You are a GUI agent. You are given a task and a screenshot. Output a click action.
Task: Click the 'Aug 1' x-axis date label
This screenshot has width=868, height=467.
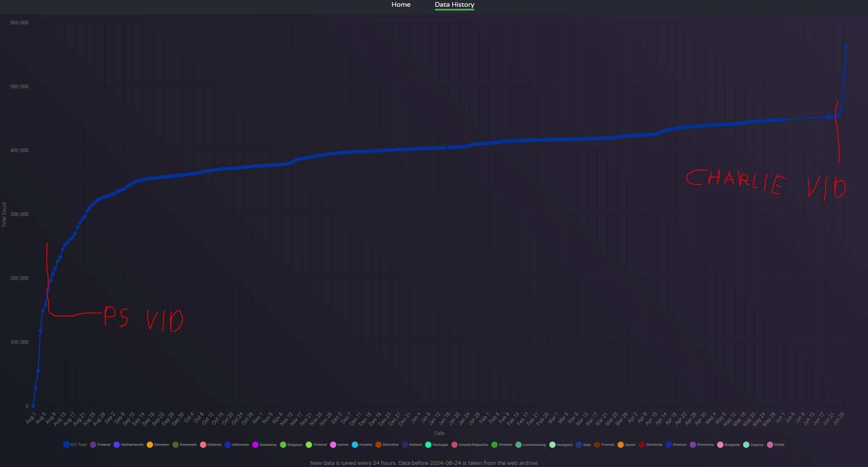tap(31, 418)
